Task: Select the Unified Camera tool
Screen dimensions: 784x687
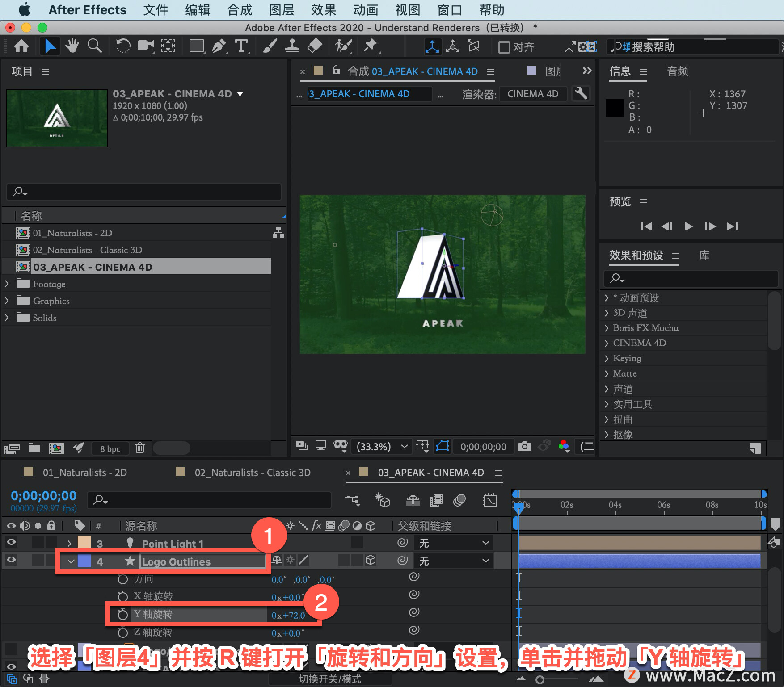Action: tap(145, 46)
